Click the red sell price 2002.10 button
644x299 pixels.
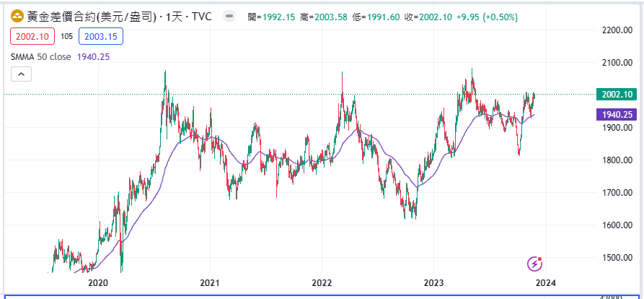coord(32,37)
